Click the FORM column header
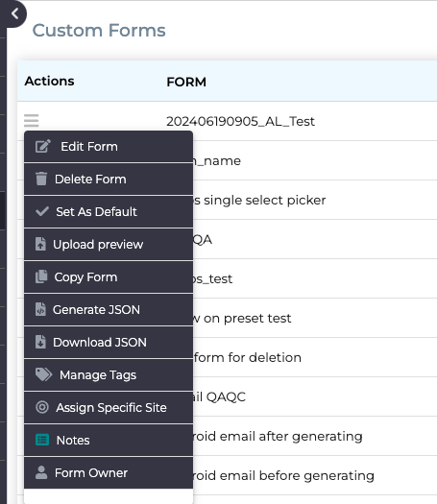 pos(186,82)
